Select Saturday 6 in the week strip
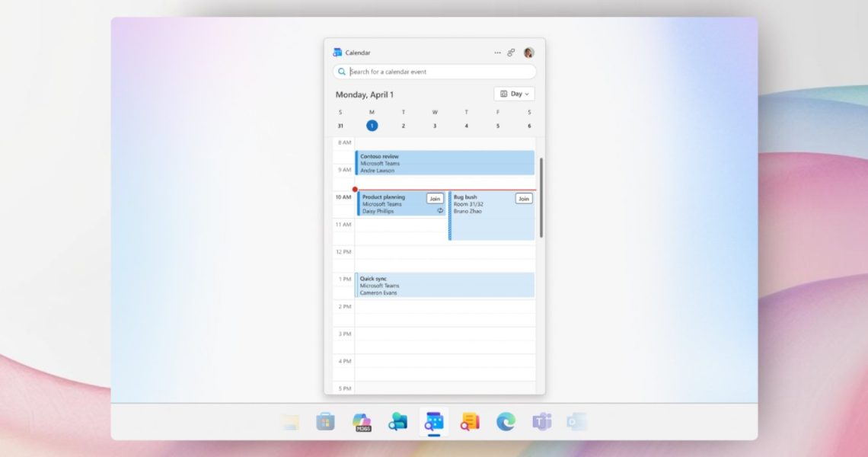868x457 pixels. pos(529,126)
